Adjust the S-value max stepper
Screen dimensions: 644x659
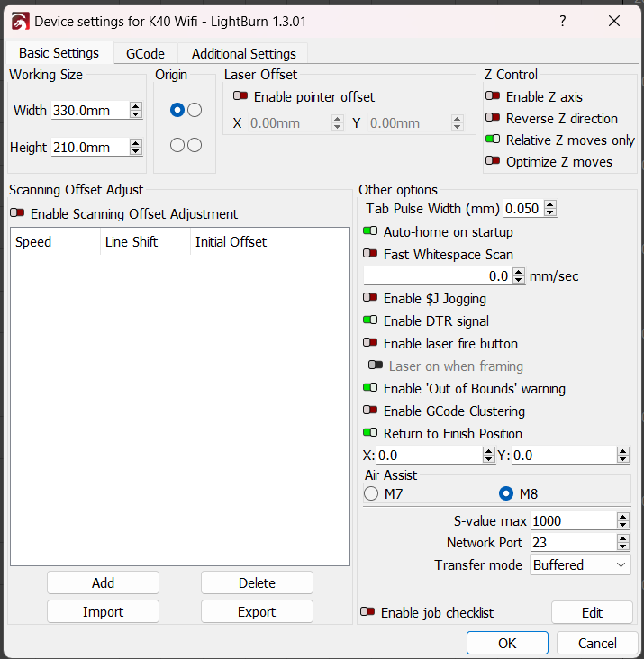(x=623, y=521)
